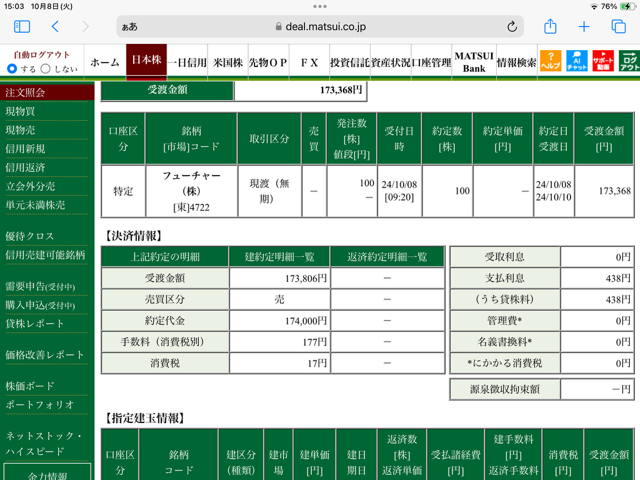Click the 173,806円 value in 決済情報
This screenshot has height=480, width=640.
pyautogui.click(x=306, y=279)
